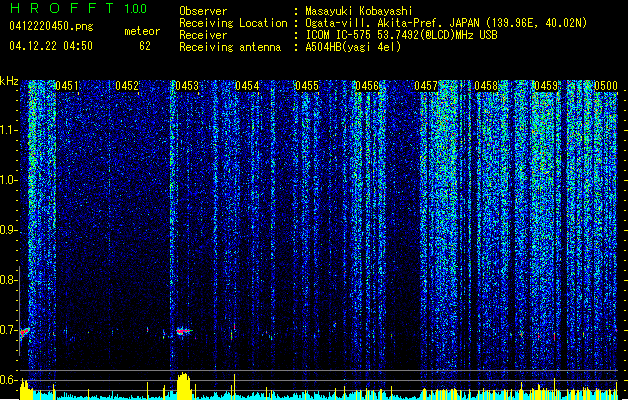Click the 0.6 frequency axis label
Viewport: 629px width, 400px height.
tap(8, 380)
